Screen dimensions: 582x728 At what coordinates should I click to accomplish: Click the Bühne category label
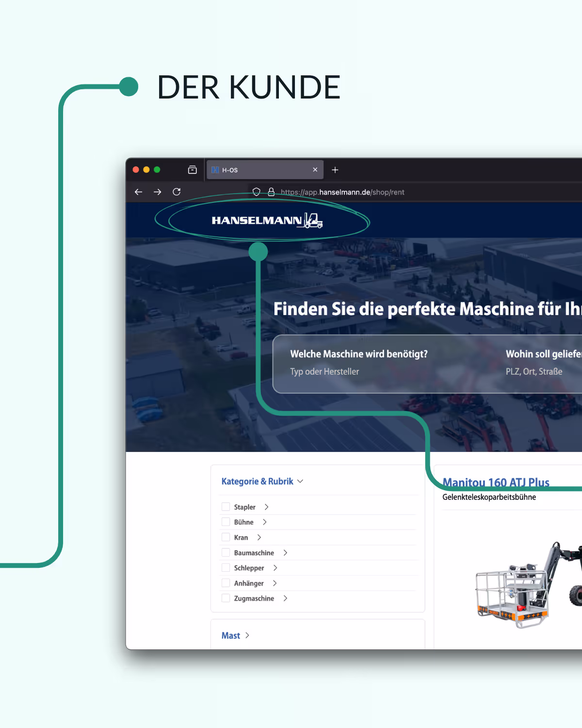click(x=243, y=522)
